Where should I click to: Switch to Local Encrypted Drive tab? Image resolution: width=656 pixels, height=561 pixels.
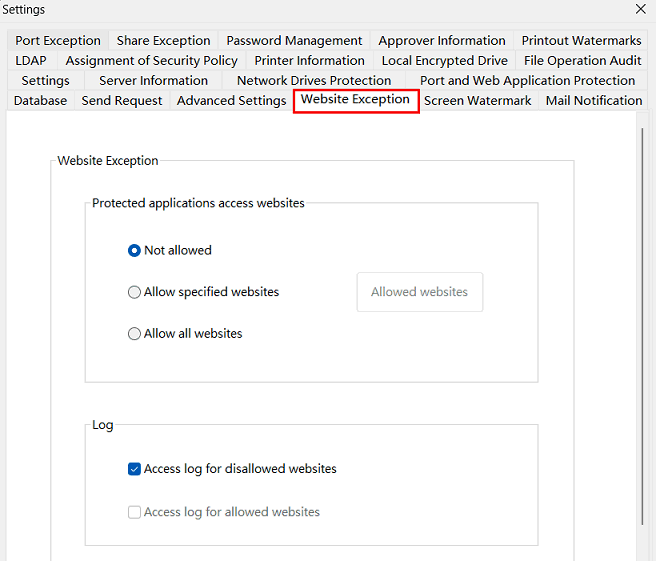444,61
